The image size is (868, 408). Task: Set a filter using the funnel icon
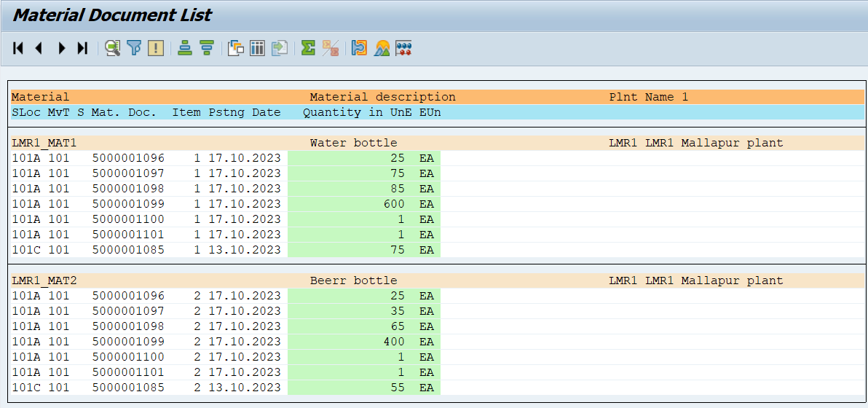click(x=134, y=48)
